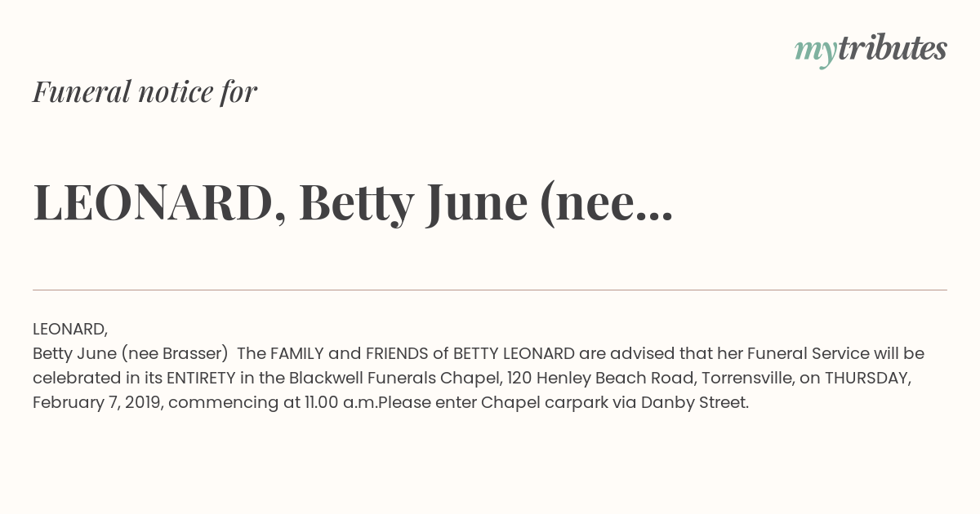Click the 'LEONARD, Betty June (nee...' title
The image size is (980, 514).
(353, 202)
